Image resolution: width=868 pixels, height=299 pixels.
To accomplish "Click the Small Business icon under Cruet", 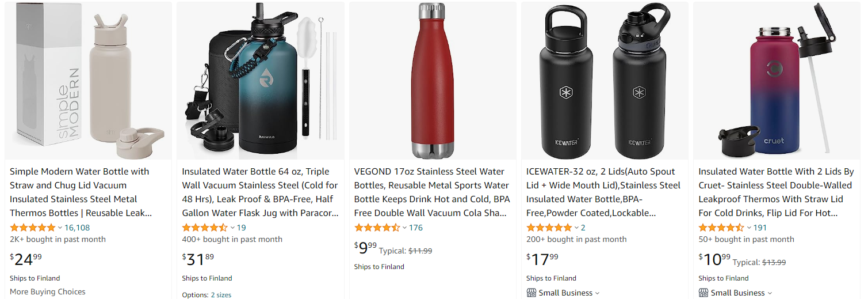I will pos(703,293).
